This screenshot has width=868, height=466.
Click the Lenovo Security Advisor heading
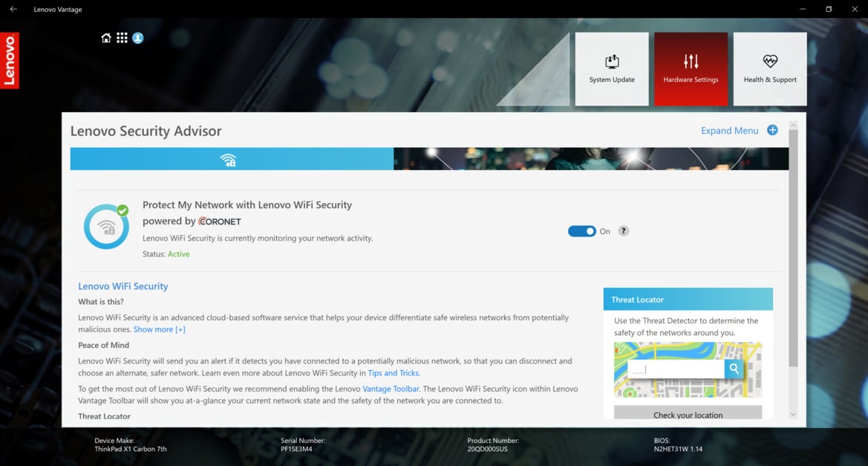tap(146, 131)
